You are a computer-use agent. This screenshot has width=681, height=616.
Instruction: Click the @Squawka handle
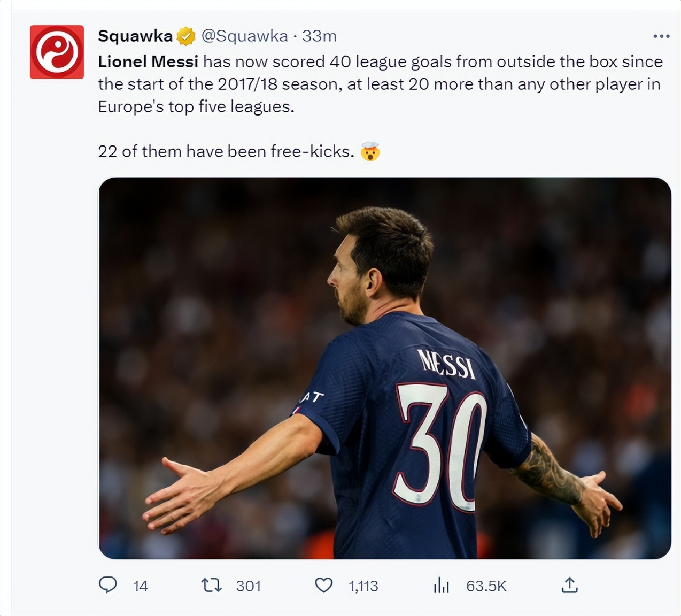pos(244,36)
